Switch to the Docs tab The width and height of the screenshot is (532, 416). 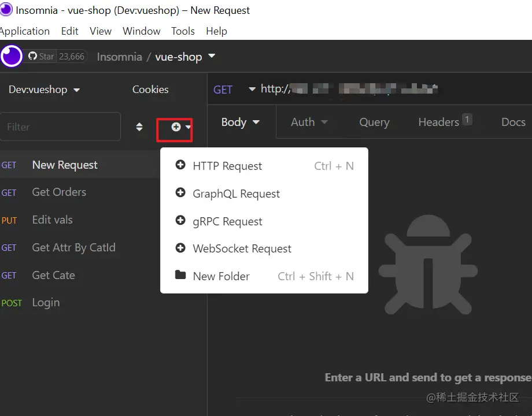point(513,122)
